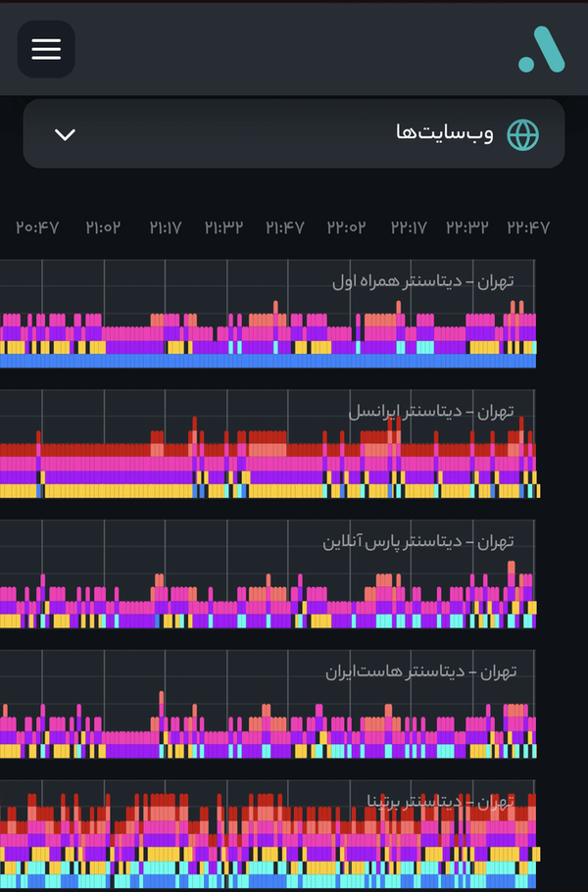Viewport: 588px width, 892px height.
Task: Click the ۲۱:۱۷ time axis label
Action: click(x=166, y=227)
